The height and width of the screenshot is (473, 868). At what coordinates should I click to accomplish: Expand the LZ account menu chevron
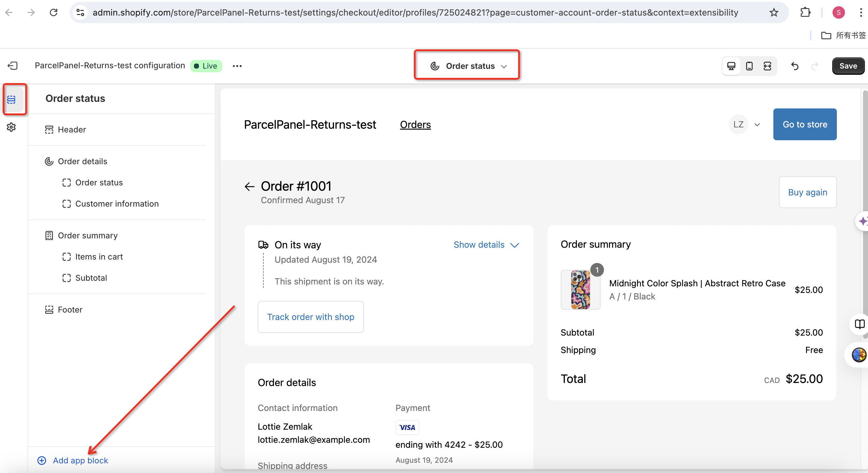[x=757, y=125]
